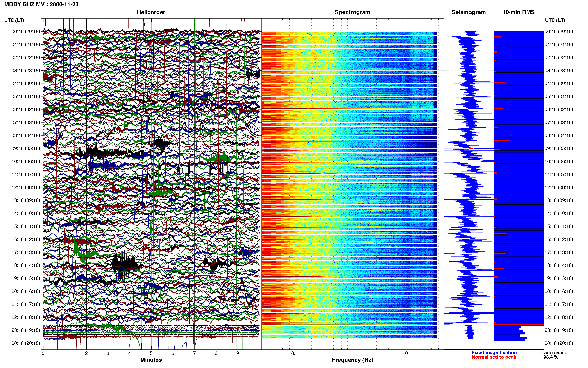This screenshot has width=588, height=368.
Task: Click the left time label '03:18 (23:18)'
Action: [26, 70]
